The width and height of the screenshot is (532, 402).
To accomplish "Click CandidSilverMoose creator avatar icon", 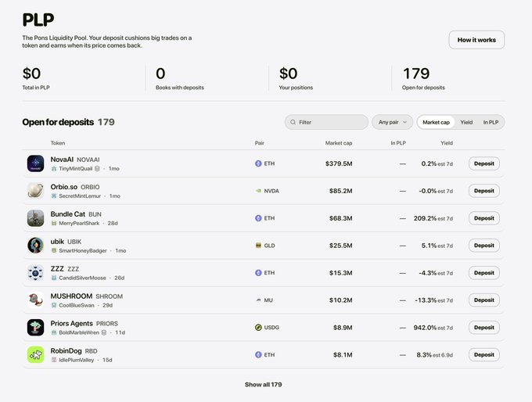I will pyautogui.click(x=54, y=278).
